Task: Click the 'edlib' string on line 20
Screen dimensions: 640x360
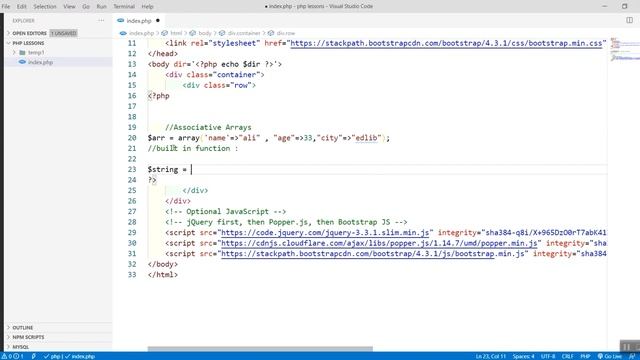Action: click(x=366, y=138)
